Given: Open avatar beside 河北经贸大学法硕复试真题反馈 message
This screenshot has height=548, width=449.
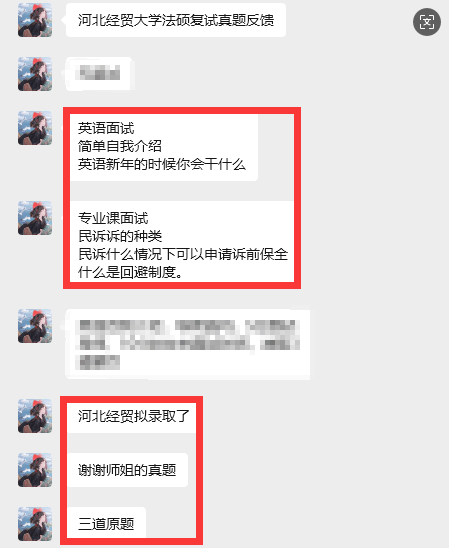Looking at the screenshot, I should (x=35, y=20).
